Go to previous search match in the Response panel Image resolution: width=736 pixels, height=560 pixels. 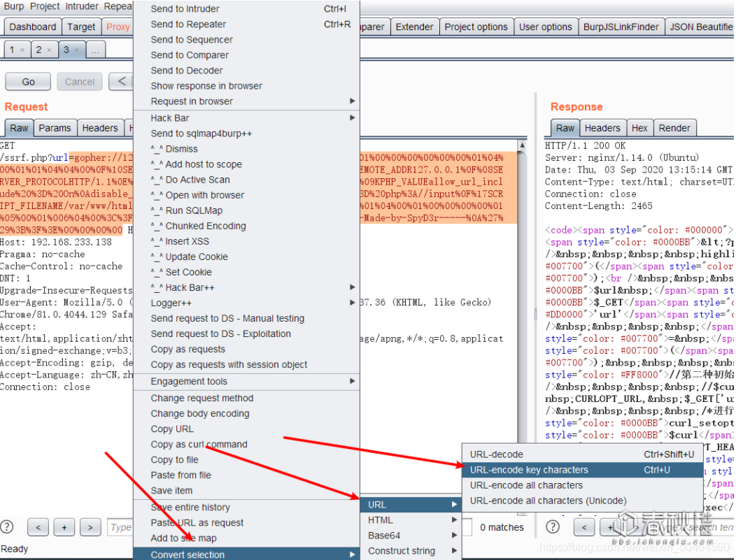coord(584,527)
